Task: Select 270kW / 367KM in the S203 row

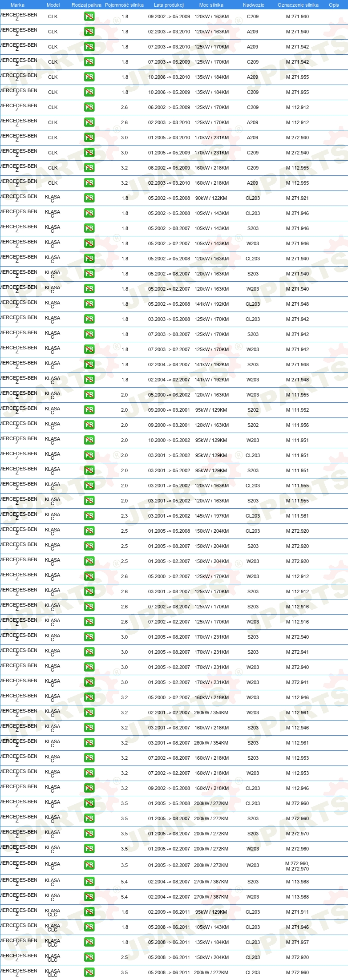Action: click(211, 882)
